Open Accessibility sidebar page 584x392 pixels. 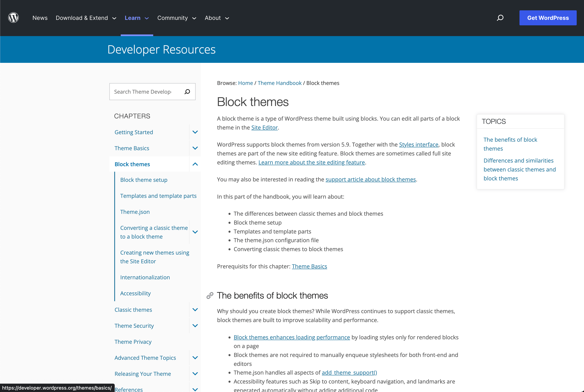(x=135, y=293)
